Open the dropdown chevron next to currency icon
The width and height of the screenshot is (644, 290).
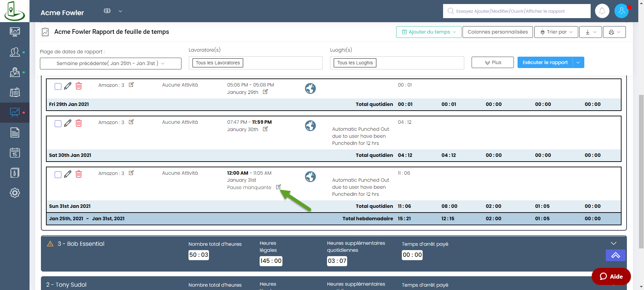[120, 11]
